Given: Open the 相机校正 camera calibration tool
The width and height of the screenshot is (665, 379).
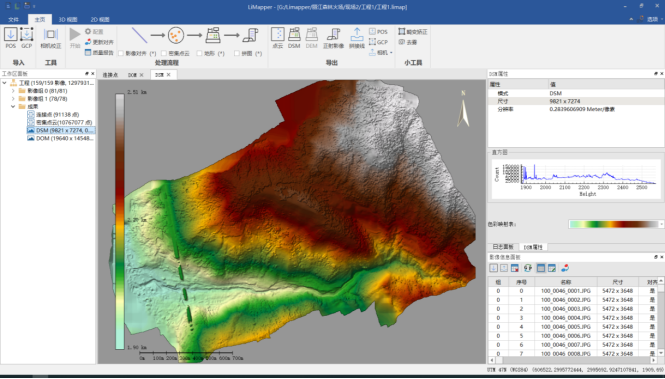Looking at the screenshot, I should 51,38.
